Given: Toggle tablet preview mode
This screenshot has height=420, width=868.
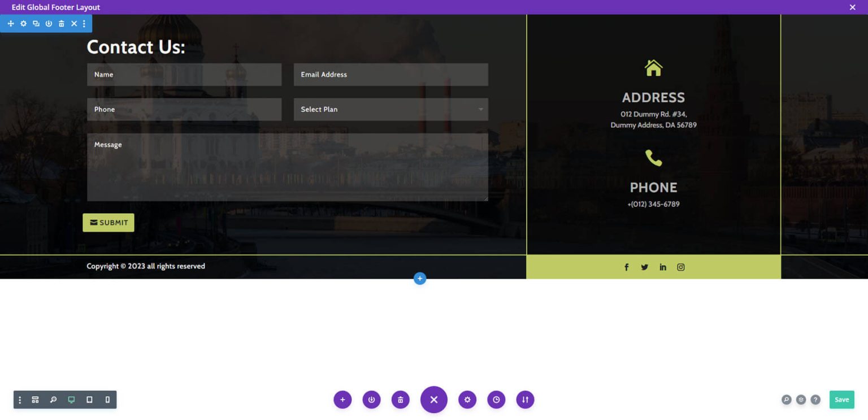Looking at the screenshot, I should point(89,400).
